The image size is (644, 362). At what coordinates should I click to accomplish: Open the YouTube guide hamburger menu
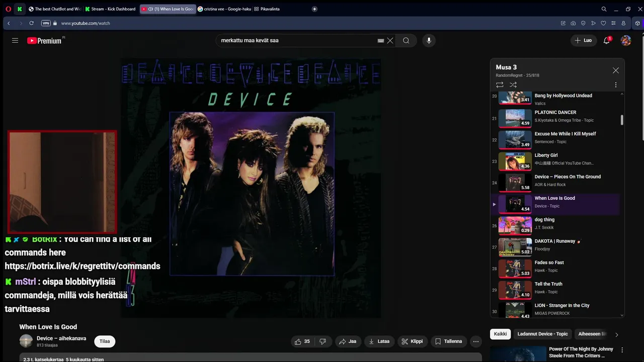tap(15, 41)
